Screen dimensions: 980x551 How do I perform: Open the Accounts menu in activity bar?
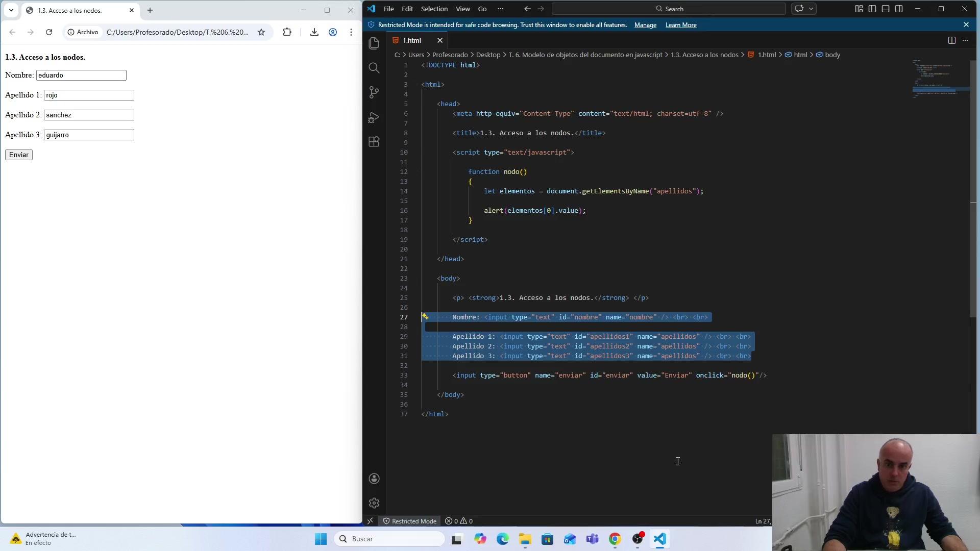[374, 479]
